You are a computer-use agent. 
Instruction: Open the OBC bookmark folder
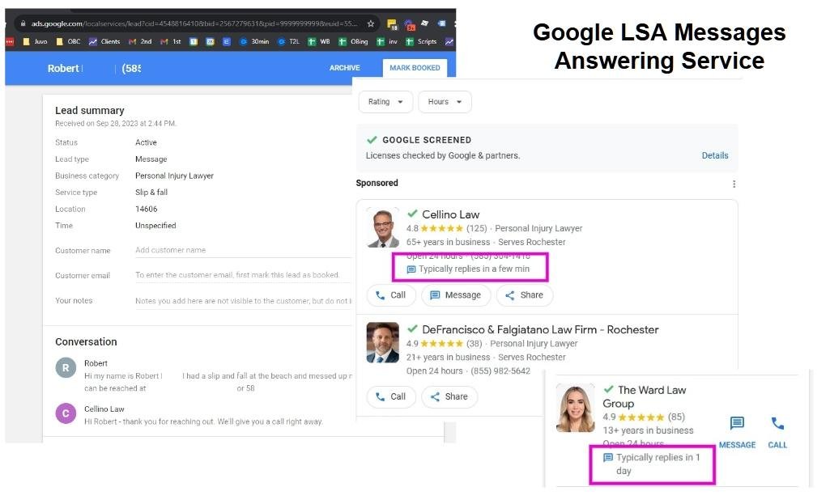coord(68,41)
